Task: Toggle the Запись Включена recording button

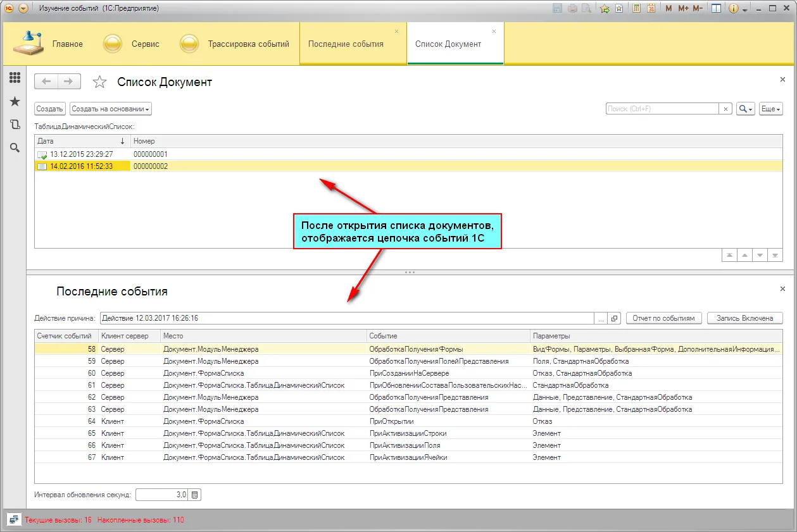Action: [x=744, y=318]
